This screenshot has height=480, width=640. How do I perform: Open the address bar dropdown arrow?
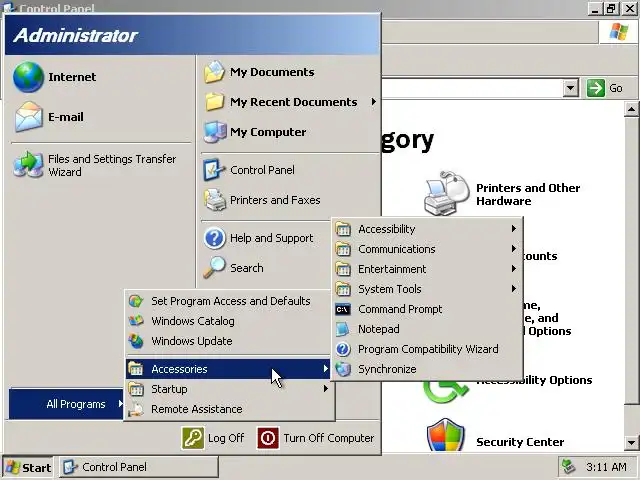[571, 88]
